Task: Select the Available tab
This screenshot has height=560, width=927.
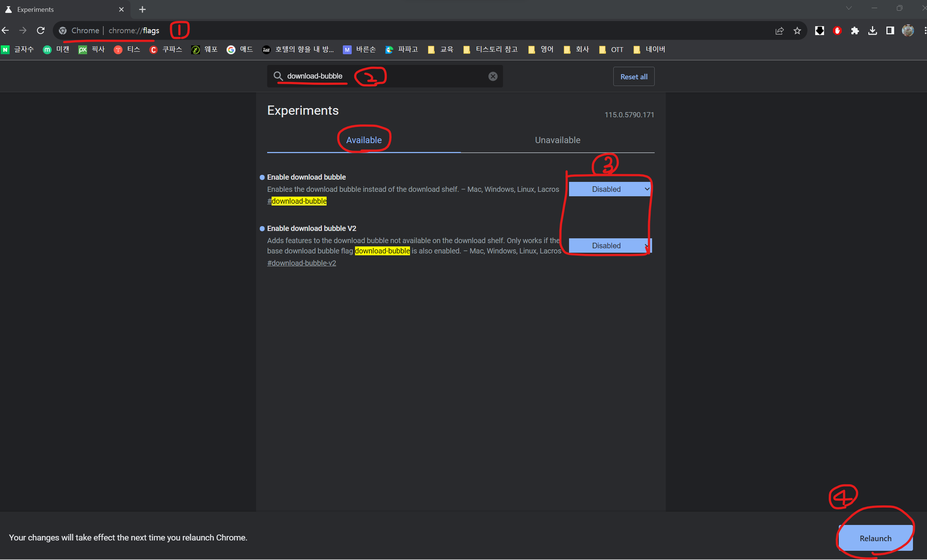Action: 364,140
